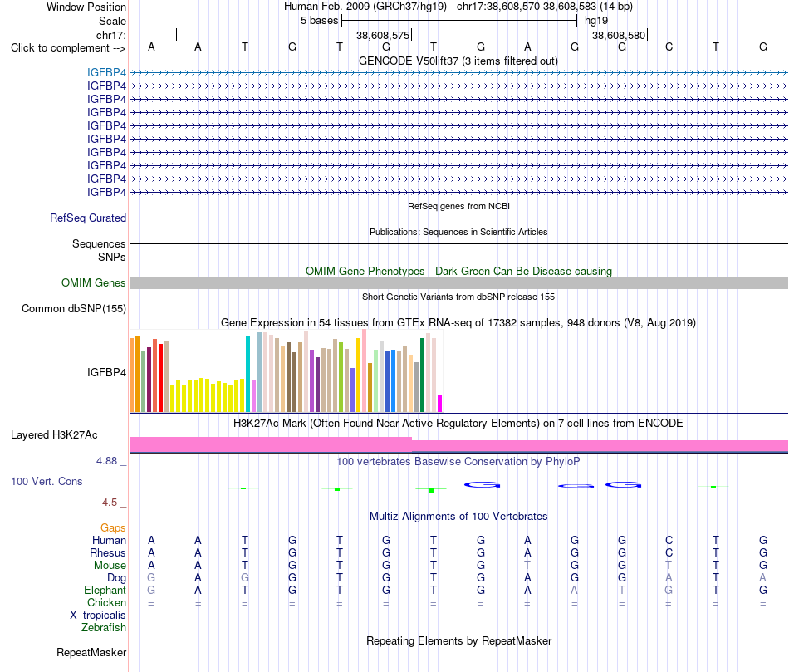The image size is (789, 672).
Task: Click the GTEx Gene Expression track title
Action: pyautogui.click(x=458, y=322)
